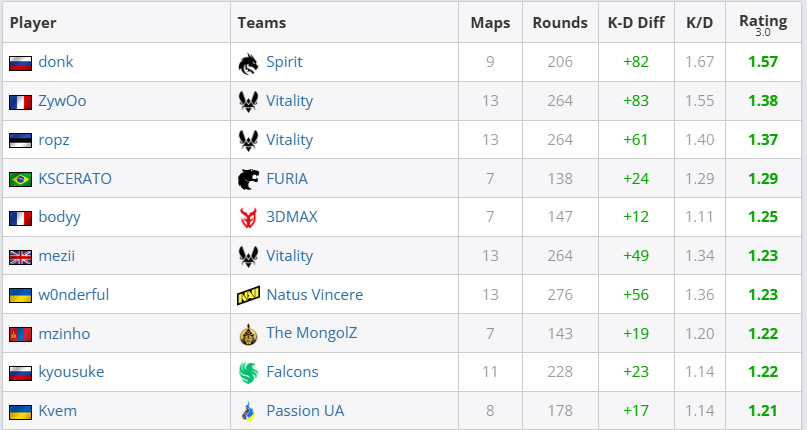Viewport: 807px width, 430px height.
Task: Open kyousuke's player profile
Action: (71, 372)
